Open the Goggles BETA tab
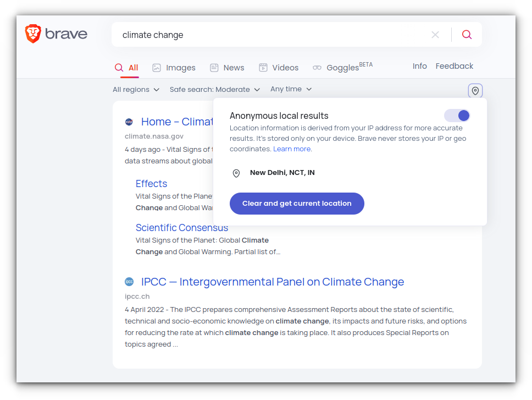The image size is (532, 400). pos(343,67)
